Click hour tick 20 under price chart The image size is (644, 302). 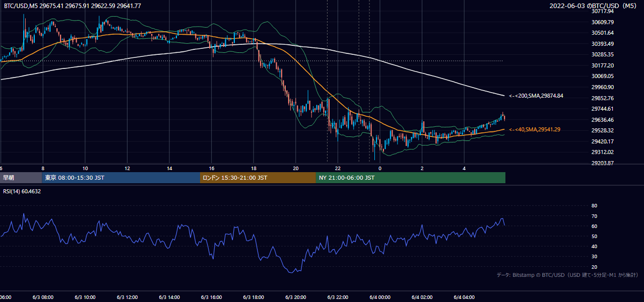[x=296, y=168]
